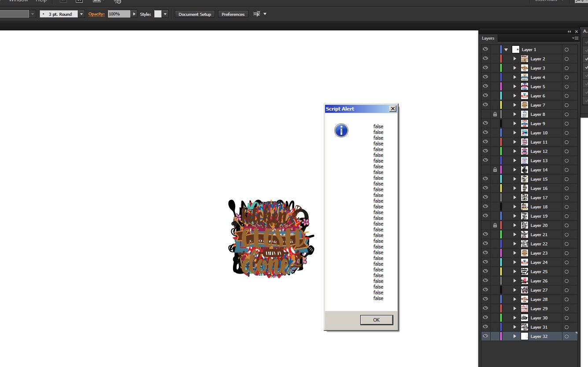Image resolution: width=588 pixels, height=367 pixels.
Task: Click the Layer 11 thumbnail
Action: [x=525, y=142]
